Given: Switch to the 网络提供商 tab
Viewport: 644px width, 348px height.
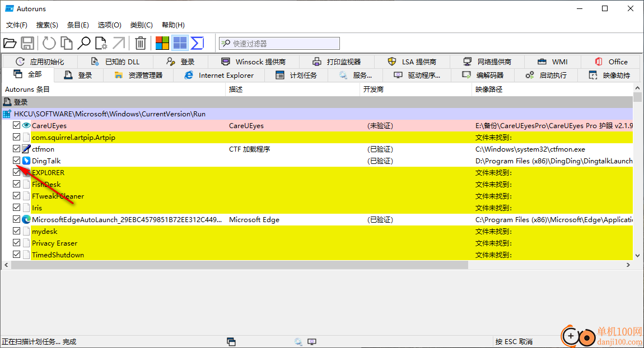Looking at the screenshot, I should point(487,62).
